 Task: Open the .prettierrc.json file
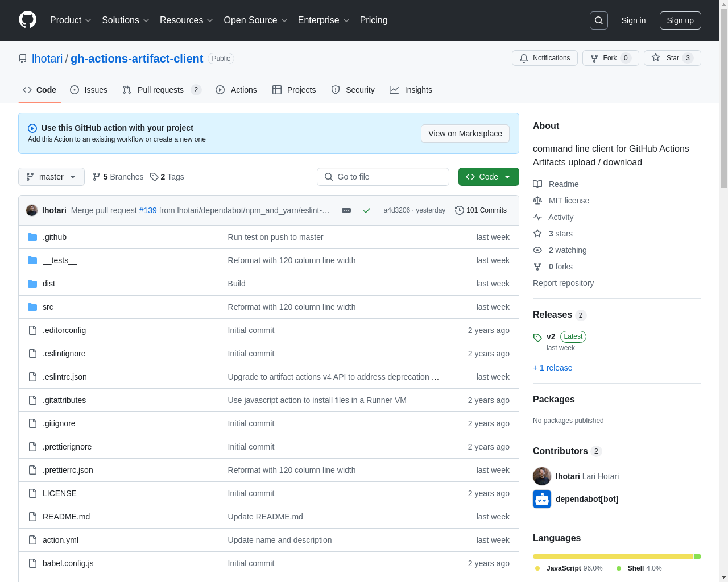[x=68, y=470]
